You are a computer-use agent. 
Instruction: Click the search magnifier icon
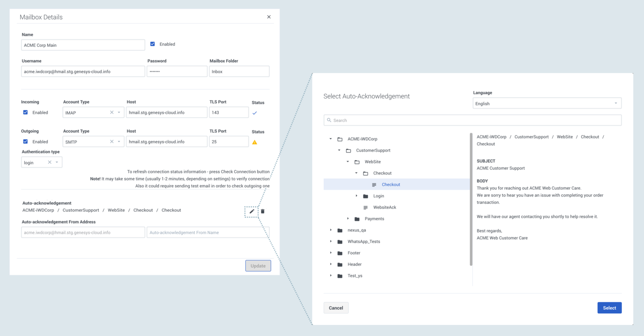coord(329,120)
